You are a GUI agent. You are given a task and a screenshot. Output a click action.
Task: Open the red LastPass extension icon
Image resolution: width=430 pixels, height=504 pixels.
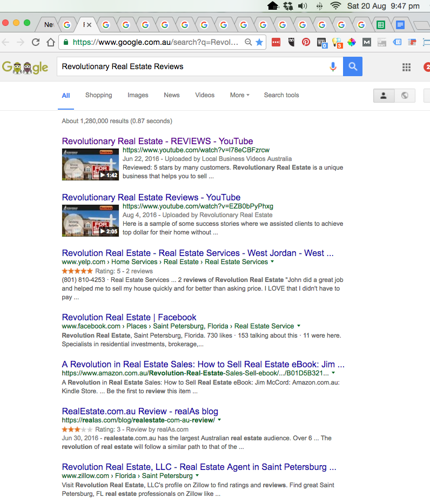(x=276, y=42)
